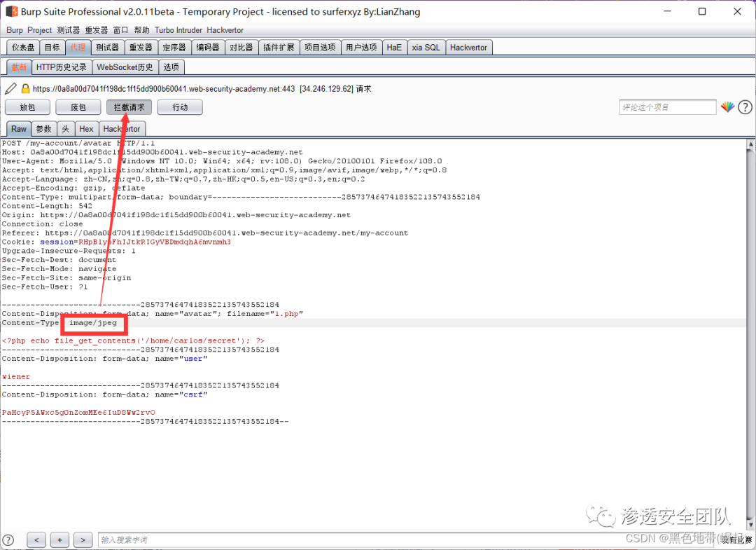Switch to the 代理 tab
Screen dimensions: 756x550
78,47
